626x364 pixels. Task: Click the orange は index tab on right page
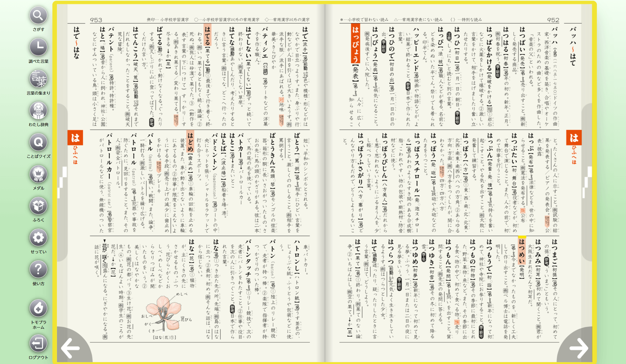pyautogui.click(x=574, y=138)
